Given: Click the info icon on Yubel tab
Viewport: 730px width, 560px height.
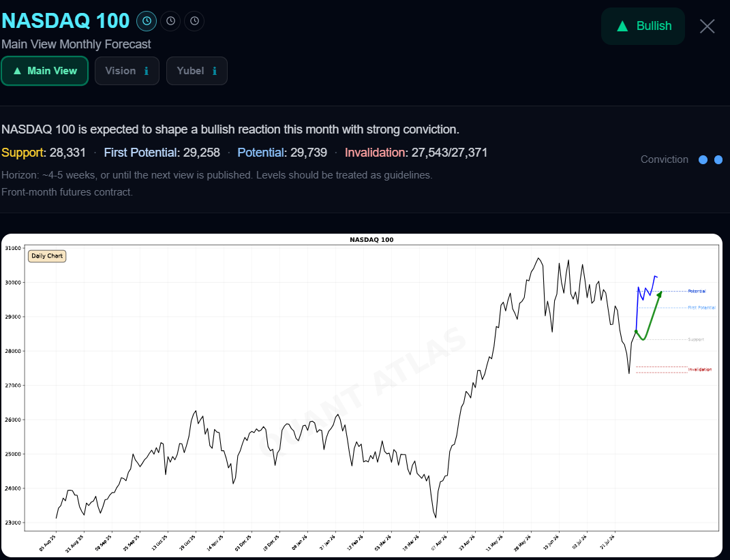Looking at the screenshot, I should click(x=215, y=72).
